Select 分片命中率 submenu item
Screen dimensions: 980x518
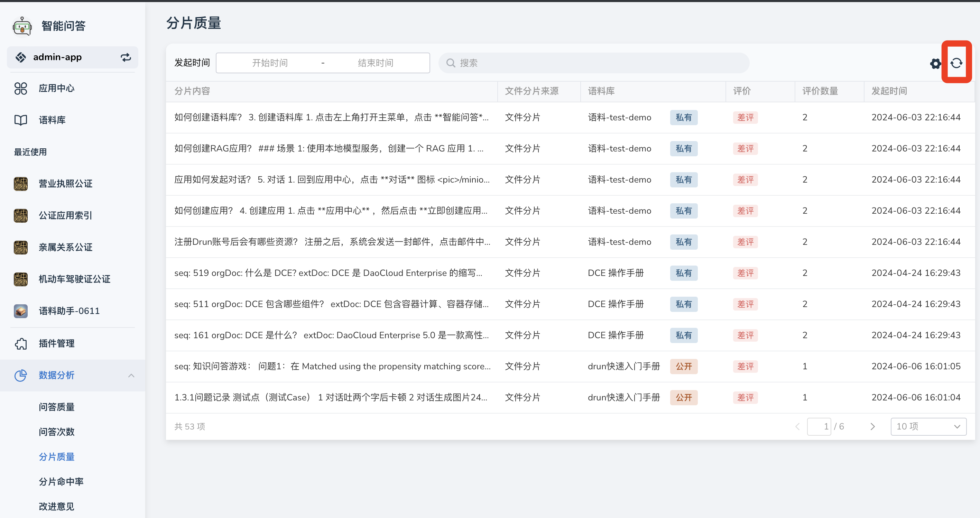pyautogui.click(x=61, y=481)
